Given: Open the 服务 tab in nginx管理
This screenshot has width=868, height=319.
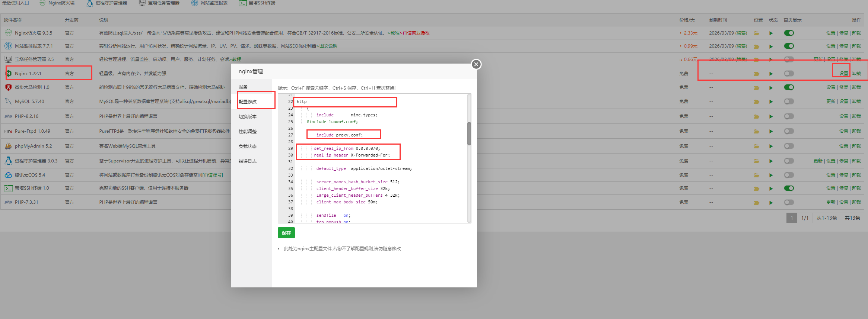Looking at the screenshot, I should pos(243,87).
